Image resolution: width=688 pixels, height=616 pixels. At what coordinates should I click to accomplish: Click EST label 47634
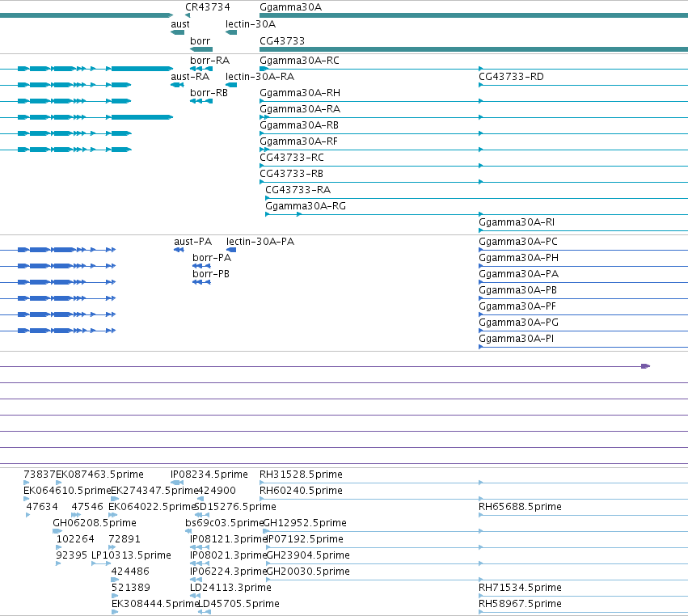42,507
